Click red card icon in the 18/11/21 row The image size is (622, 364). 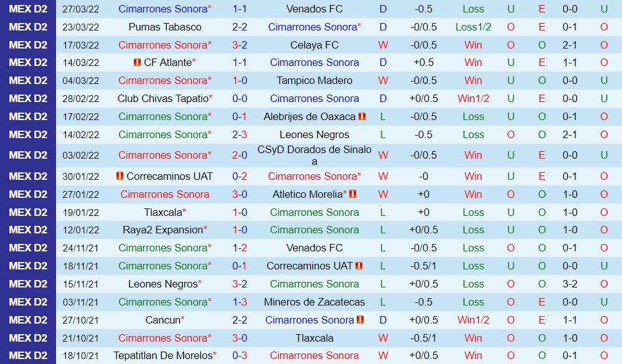pos(359,266)
